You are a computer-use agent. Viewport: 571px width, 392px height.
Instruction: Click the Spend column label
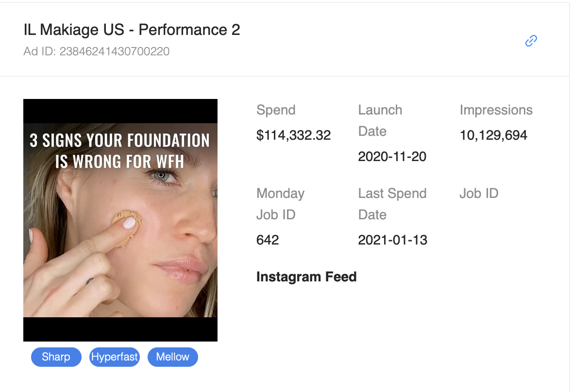(276, 110)
